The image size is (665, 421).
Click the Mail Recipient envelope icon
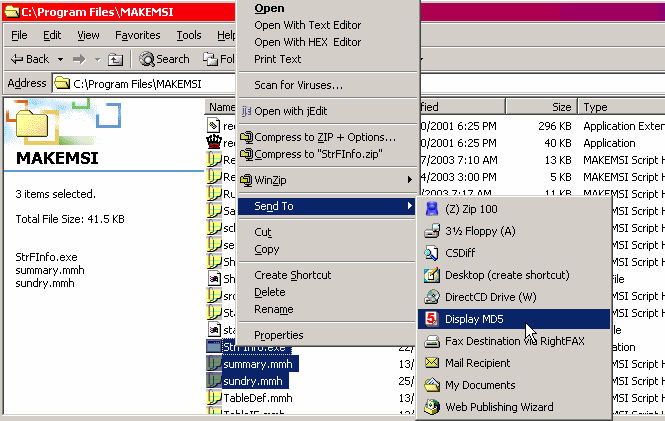point(432,363)
